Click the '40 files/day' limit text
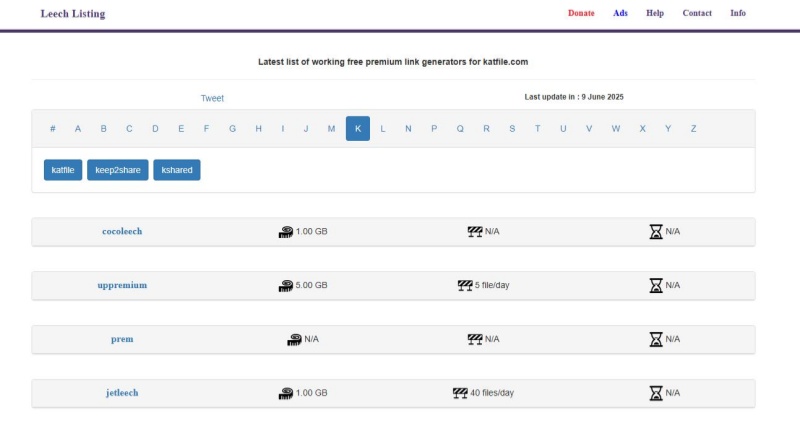 point(492,393)
